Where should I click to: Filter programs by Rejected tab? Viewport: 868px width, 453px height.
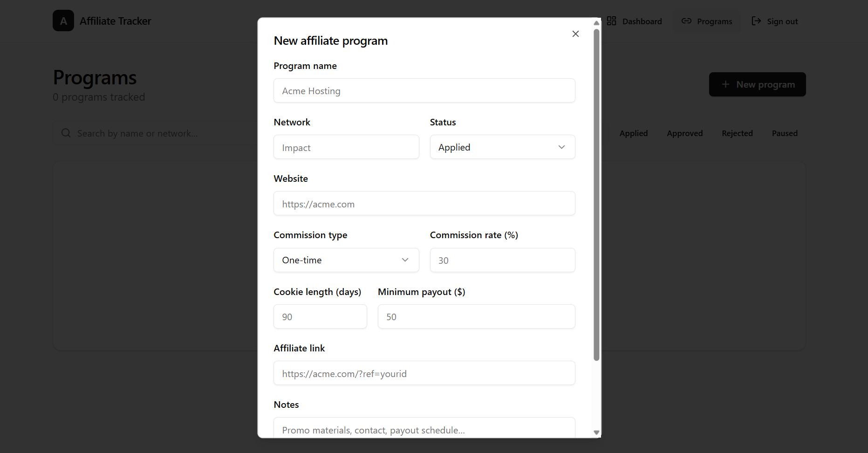737,133
